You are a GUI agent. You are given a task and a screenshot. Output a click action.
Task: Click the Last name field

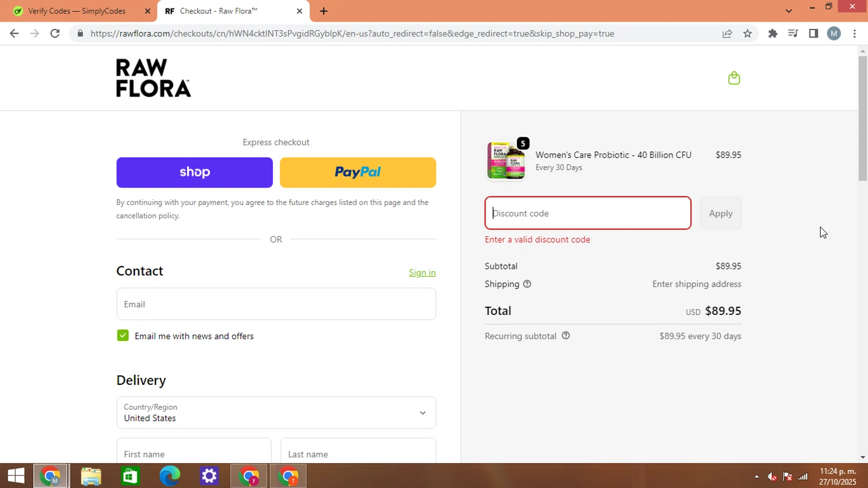pyautogui.click(x=358, y=450)
